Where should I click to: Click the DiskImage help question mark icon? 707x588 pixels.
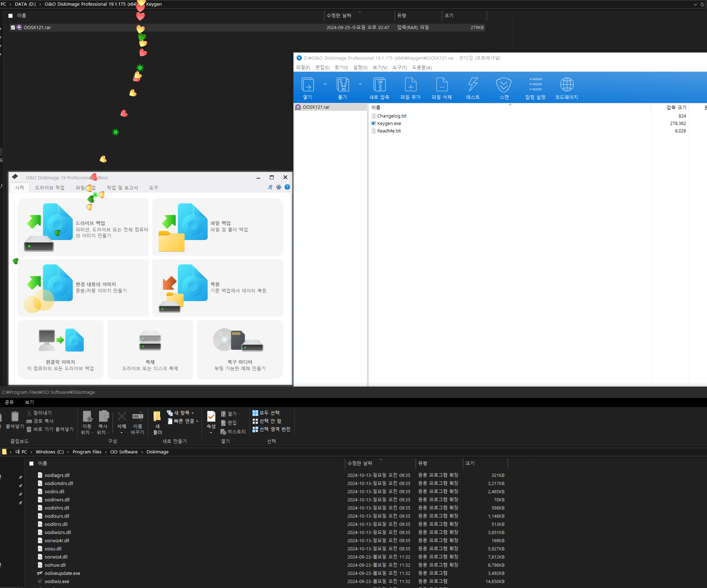point(287,187)
